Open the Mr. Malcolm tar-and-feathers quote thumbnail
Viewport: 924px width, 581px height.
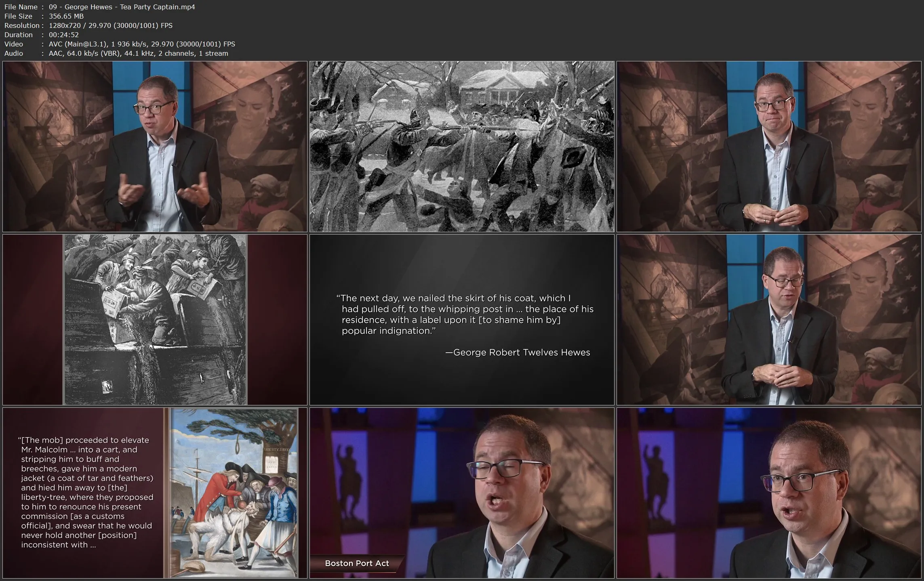[x=155, y=493]
